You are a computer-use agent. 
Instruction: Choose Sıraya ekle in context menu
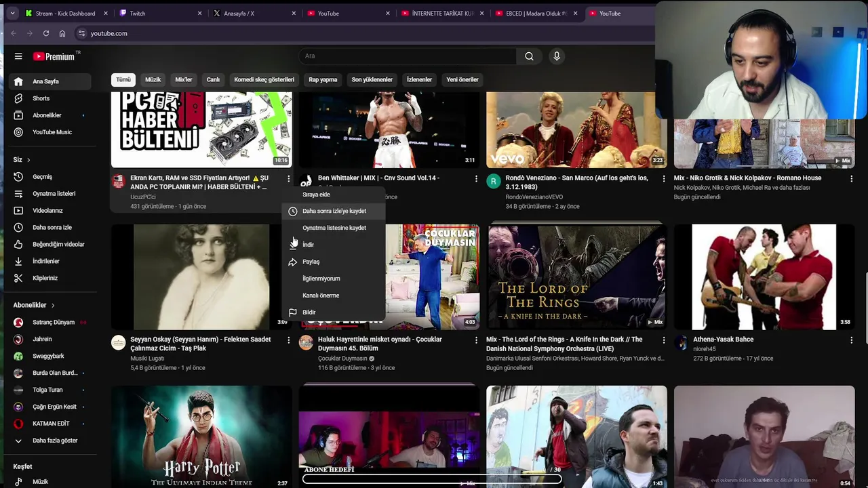tap(334, 195)
